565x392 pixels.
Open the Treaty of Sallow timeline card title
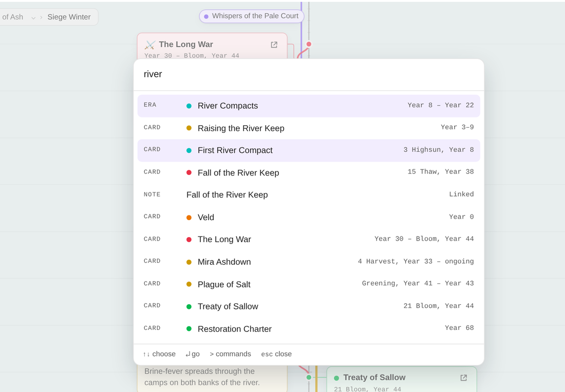tap(374, 377)
